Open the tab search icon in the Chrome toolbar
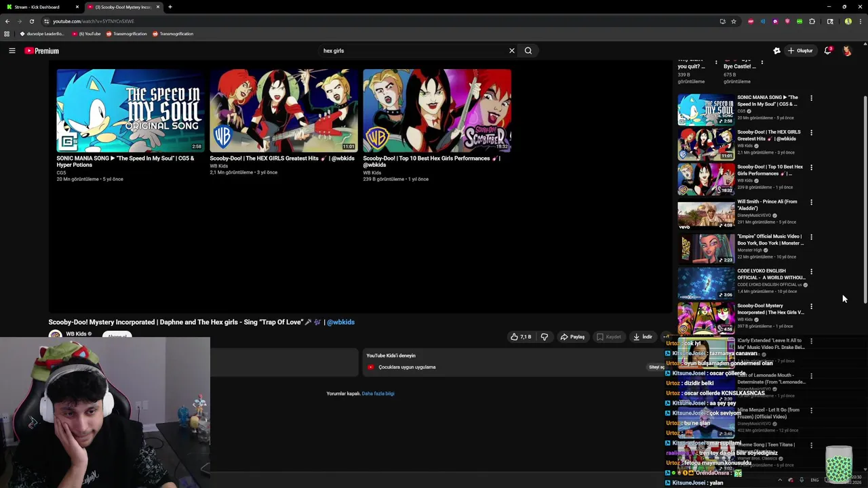 tap(830, 21)
